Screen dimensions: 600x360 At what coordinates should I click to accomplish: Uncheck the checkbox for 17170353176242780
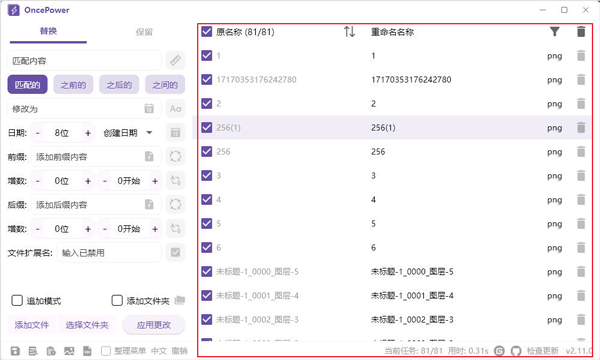coord(207,80)
